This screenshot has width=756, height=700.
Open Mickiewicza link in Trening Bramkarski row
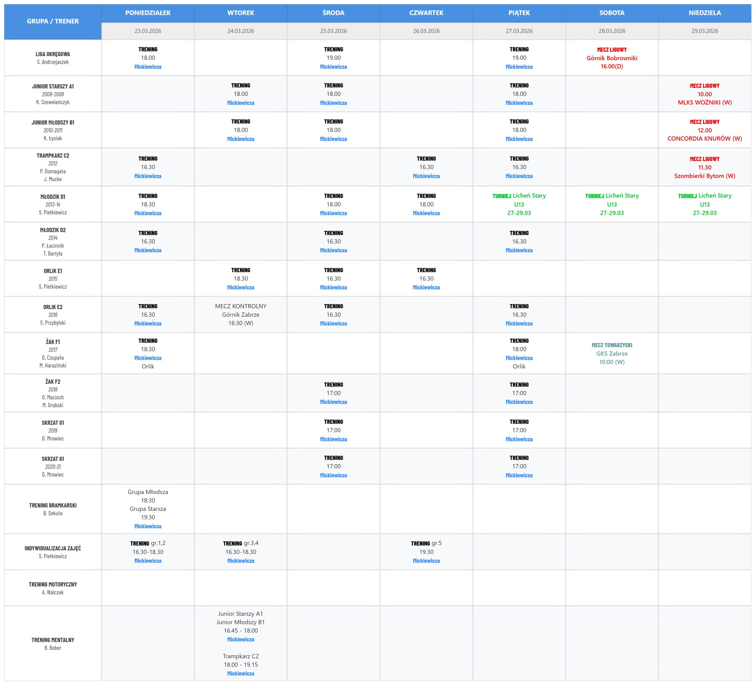click(x=148, y=526)
